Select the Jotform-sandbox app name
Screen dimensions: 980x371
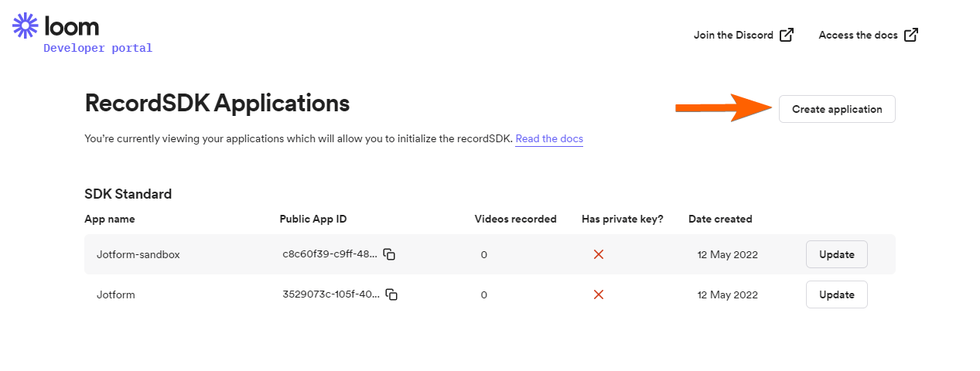pos(138,254)
